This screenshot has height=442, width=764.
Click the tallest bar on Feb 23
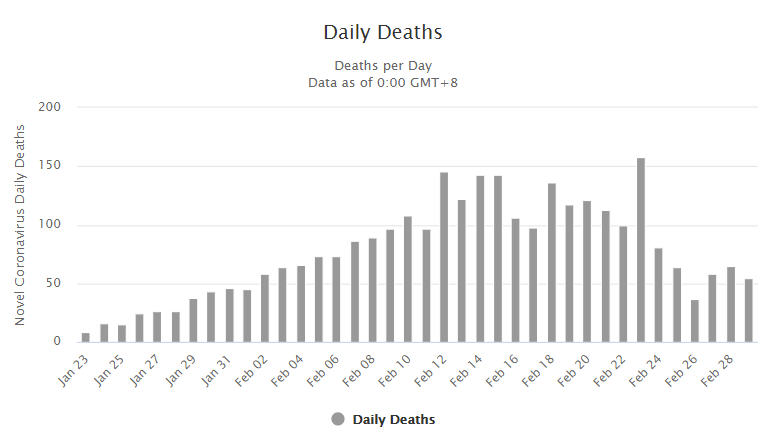click(x=640, y=250)
